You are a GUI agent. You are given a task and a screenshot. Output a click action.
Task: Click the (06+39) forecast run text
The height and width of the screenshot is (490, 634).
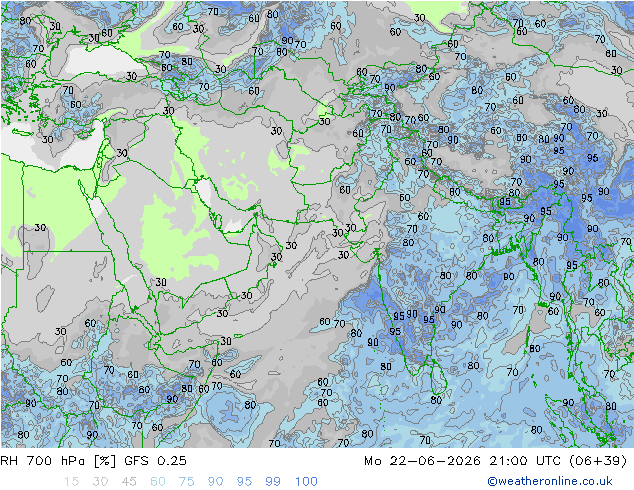click(x=598, y=461)
